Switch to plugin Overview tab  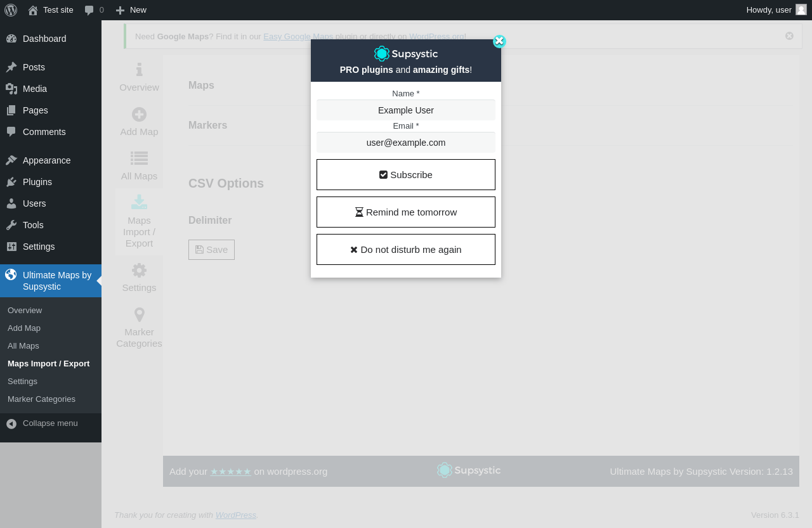pos(139,77)
